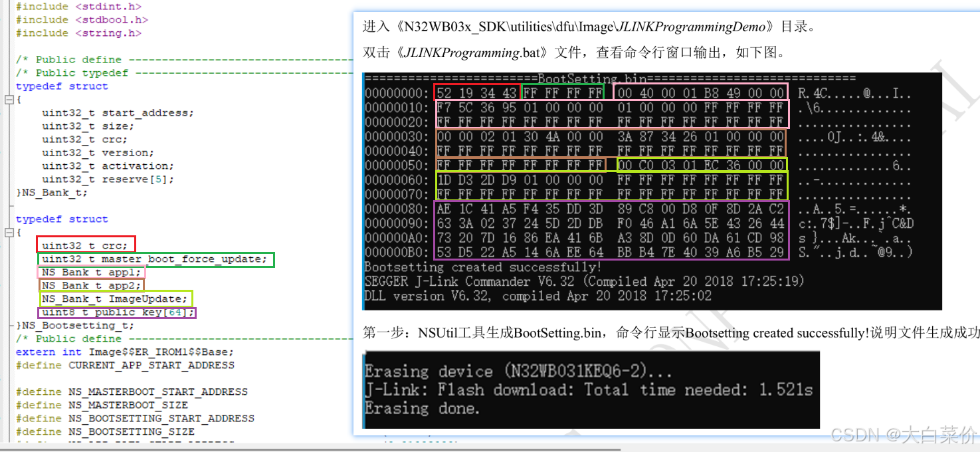Viewport: 980px width, 452px height.
Task: Click hex dump address '00000070:'
Action: click(397, 195)
